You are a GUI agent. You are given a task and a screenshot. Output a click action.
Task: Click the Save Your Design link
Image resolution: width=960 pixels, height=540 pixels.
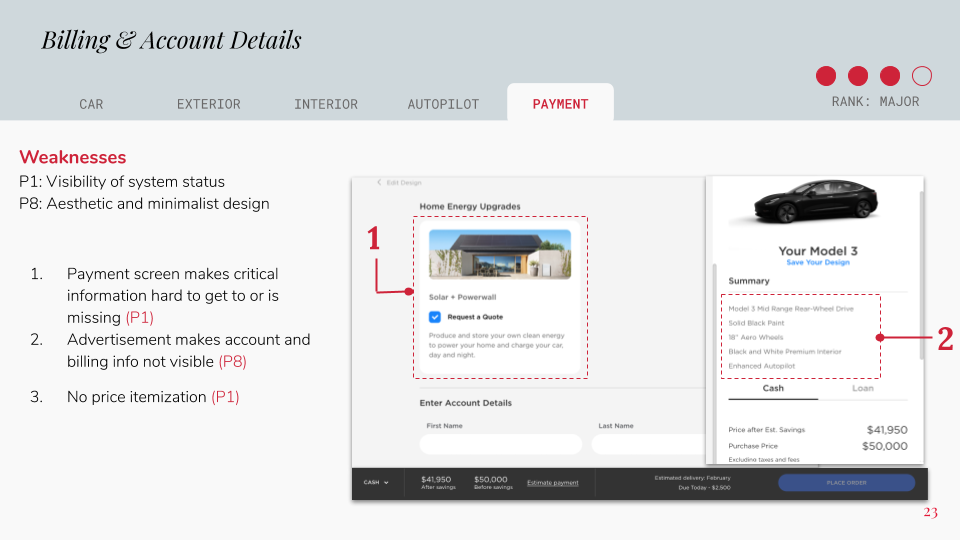click(x=818, y=262)
